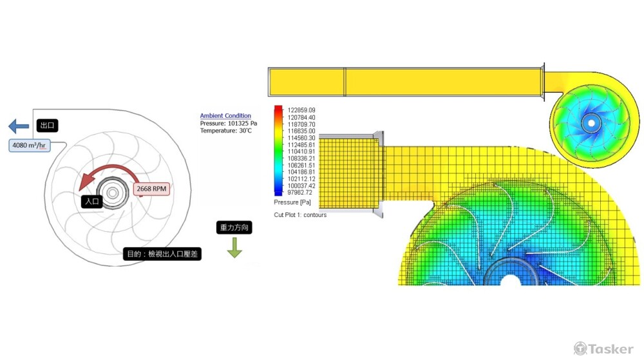
Task: Click the blue bottom of pressure legend
Action: tap(278, 192)
